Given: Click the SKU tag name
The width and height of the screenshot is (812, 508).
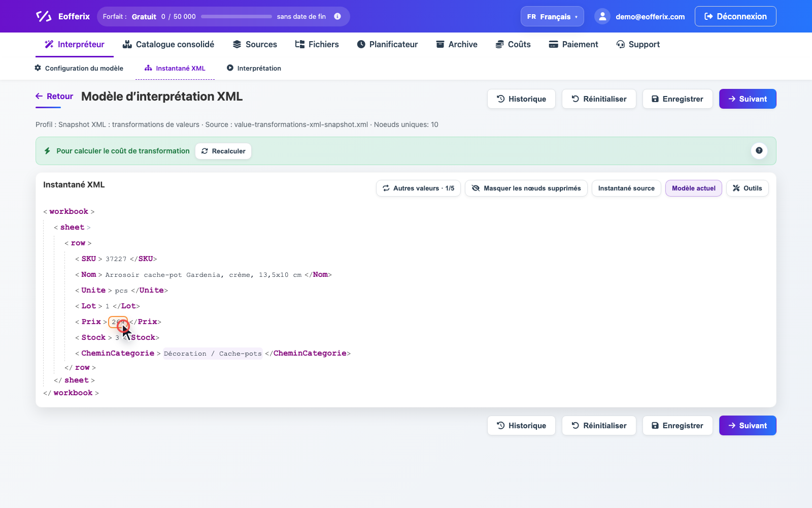Looking at the screenshot, I should click(x=88, y=259).
